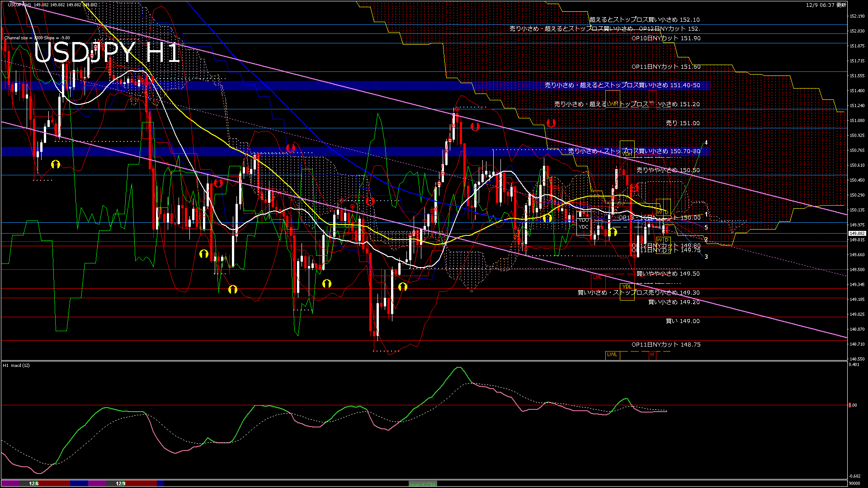This screenshot has height=488, width=868.
Task: Click projection label '3' on blue line
Action: tap(706, 257)
